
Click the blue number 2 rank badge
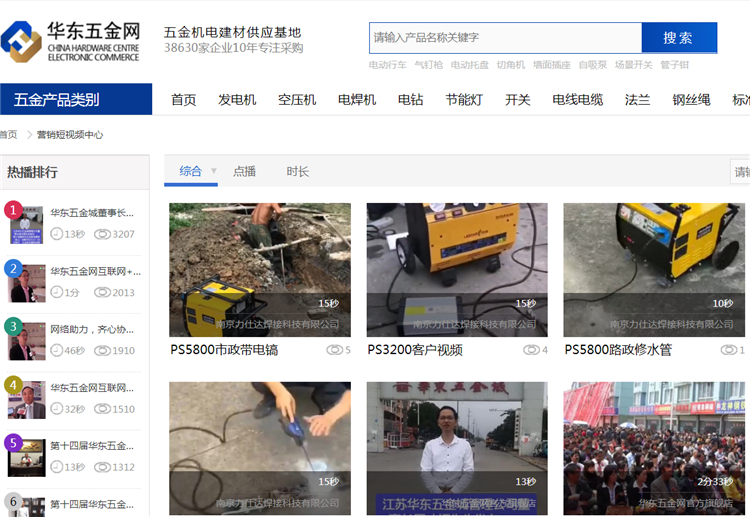coord(13,268)
